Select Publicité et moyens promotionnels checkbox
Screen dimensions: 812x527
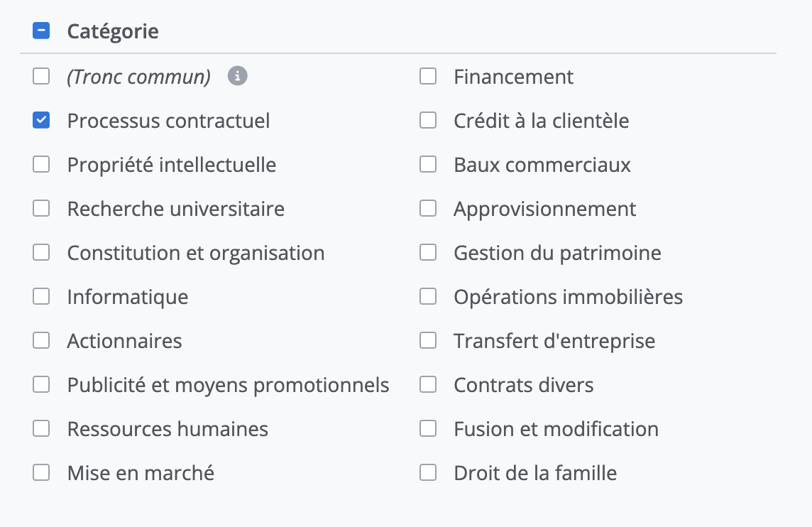41,385
